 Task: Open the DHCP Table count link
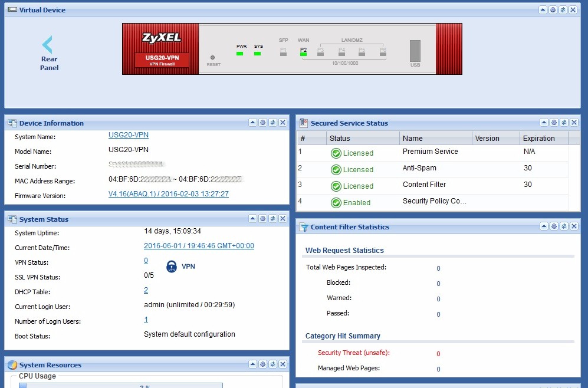(x=146, y=290)
